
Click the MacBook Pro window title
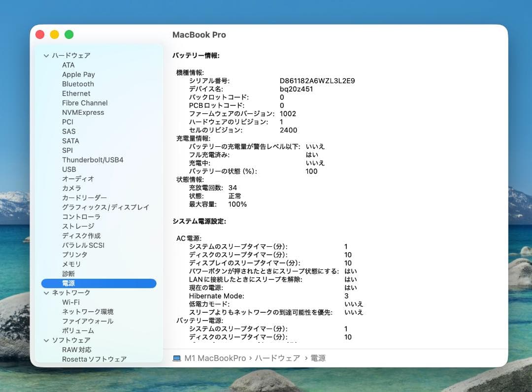[199, 35]
